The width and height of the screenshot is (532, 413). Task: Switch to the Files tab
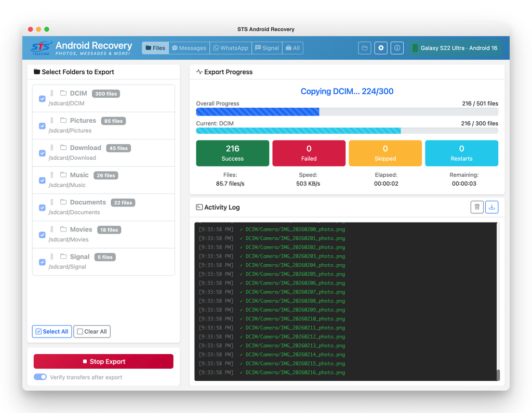[155, 48]
